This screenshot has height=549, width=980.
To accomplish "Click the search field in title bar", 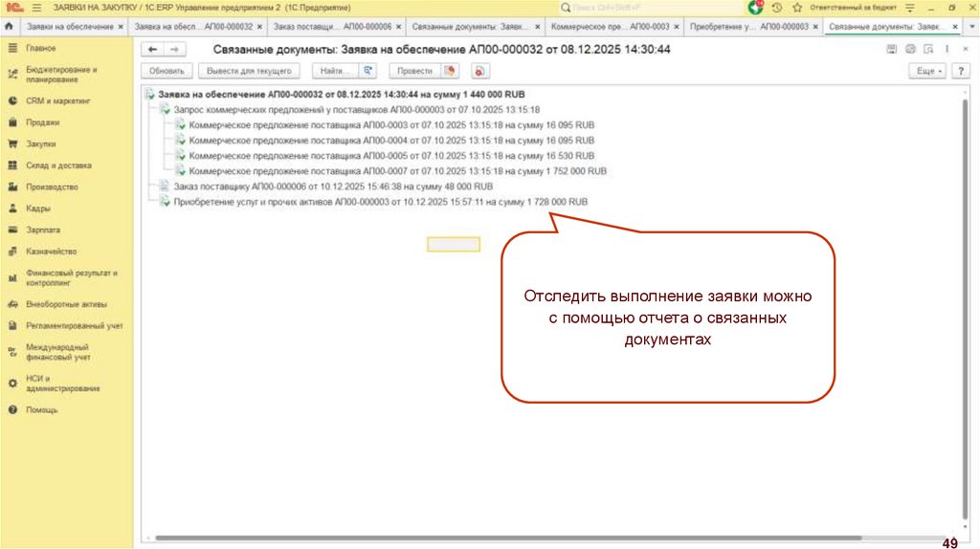I will point(650,8).
